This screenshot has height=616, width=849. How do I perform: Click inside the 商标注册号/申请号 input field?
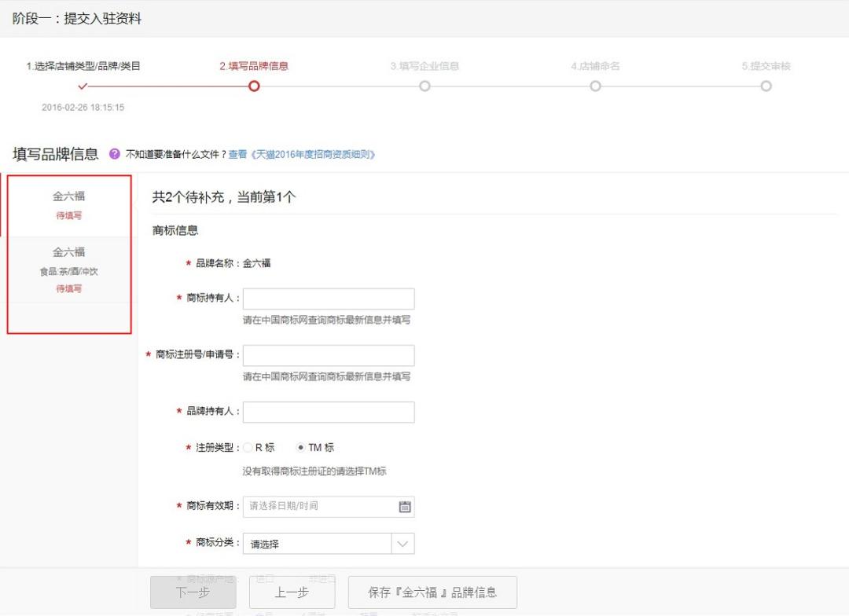click(329, 355)
